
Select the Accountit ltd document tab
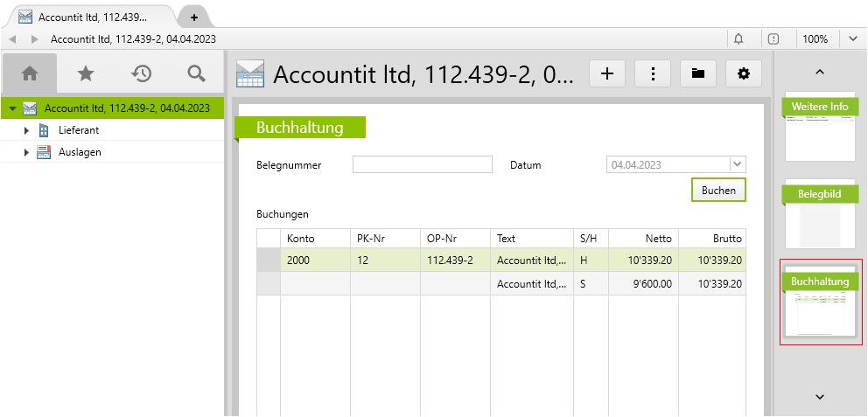(92, 17)
